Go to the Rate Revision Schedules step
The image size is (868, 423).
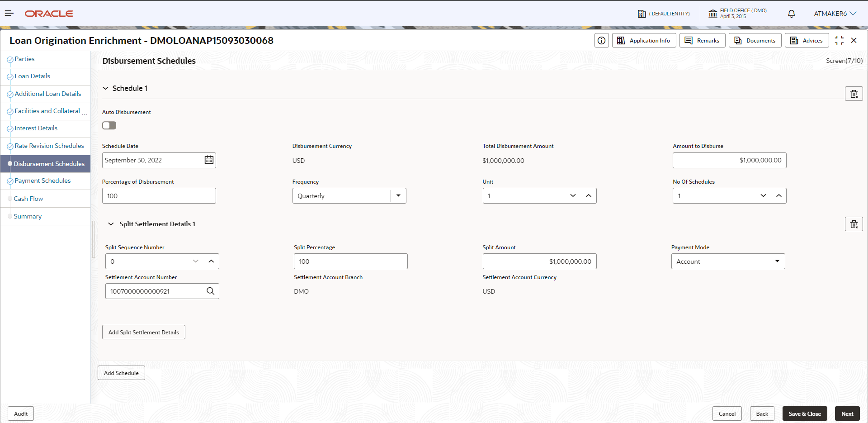pos(49,146)
